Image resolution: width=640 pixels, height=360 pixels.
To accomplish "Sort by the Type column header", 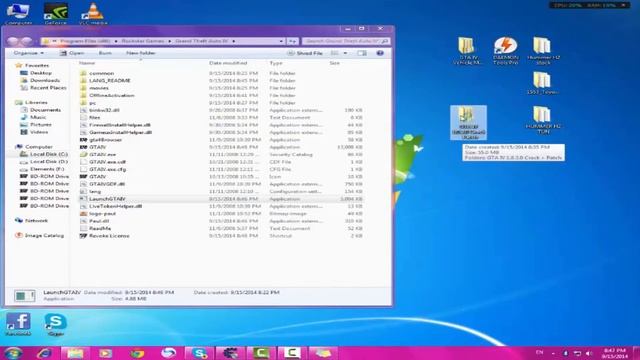I will tap(276, 63).
